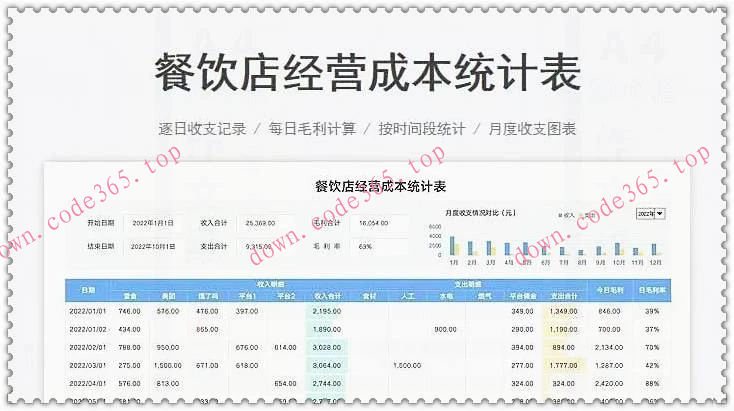The height and width of the screenshot is (411, 734).
Task: Click the 水电 column header
Action: [x=446, y=296]
